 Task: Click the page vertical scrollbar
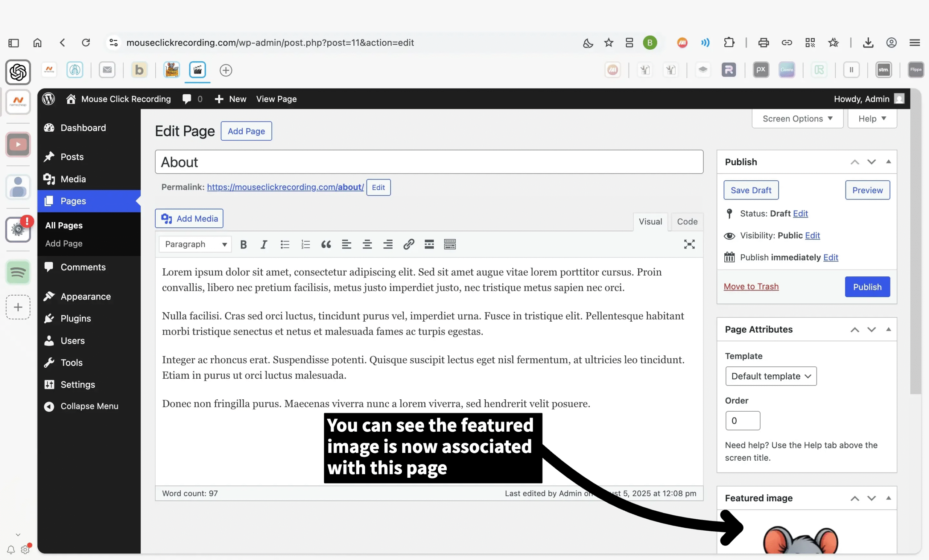pos(916,241)
